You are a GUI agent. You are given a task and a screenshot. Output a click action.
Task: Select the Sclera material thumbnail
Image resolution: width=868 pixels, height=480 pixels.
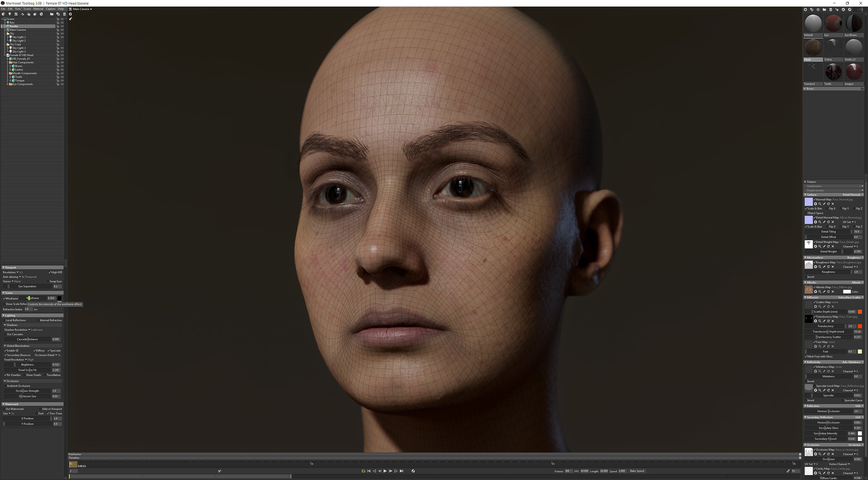(833, 48)
